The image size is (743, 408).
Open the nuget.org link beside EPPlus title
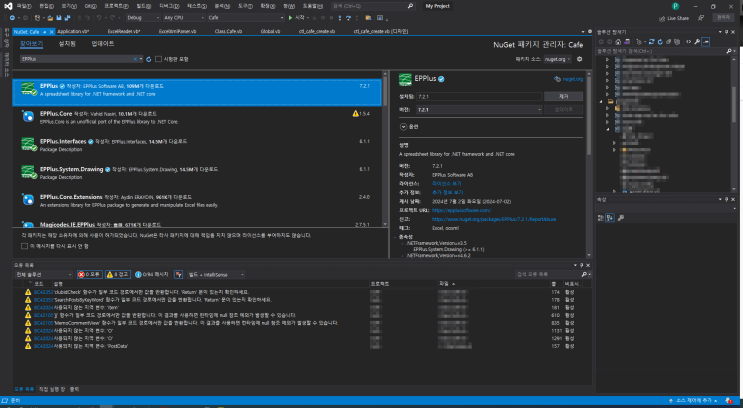click(571, 78)
